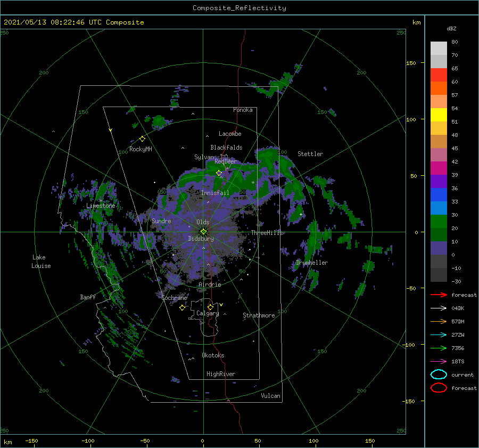Viewport: 479px width, 448px height.
Task: Click the ThreeHills town label
Action: tap(267, 233)
